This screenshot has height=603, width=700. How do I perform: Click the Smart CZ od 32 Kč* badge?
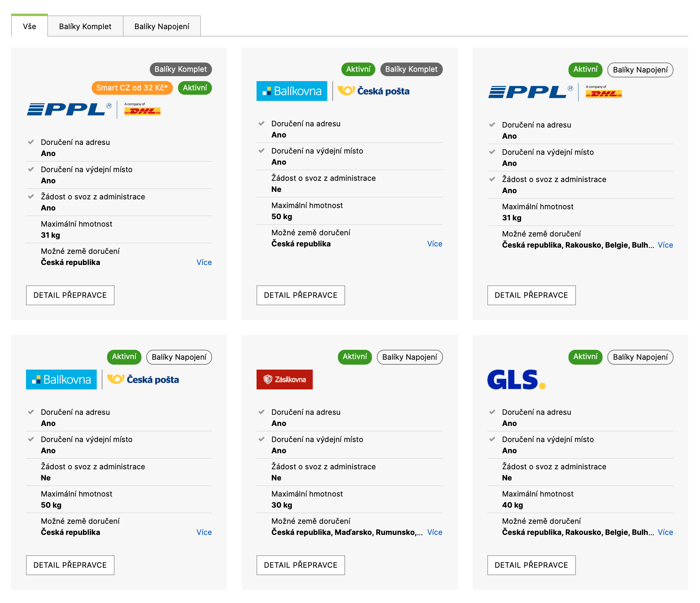132,88
